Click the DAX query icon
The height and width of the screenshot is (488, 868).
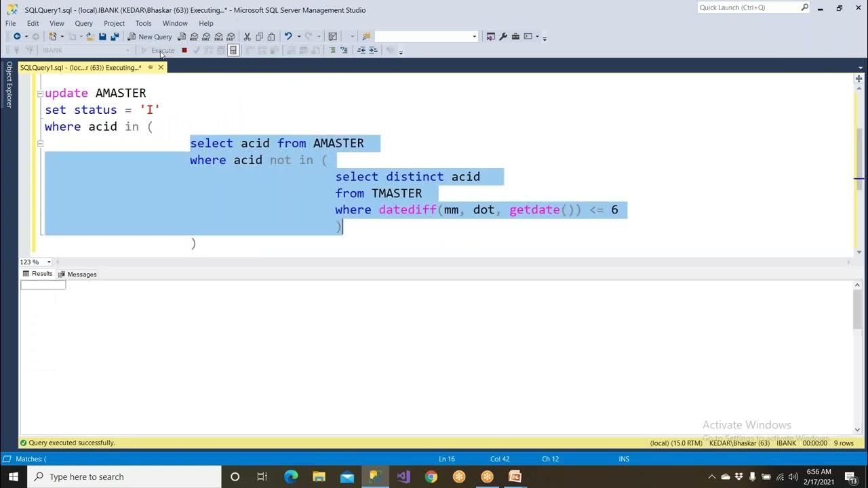point(231,37)
